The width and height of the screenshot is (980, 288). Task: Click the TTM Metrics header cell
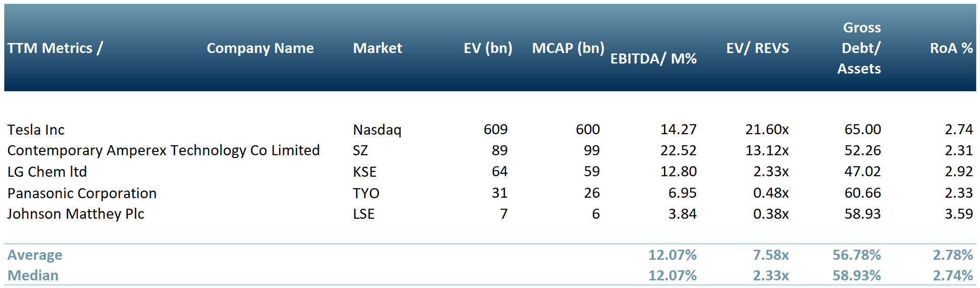[55, 48]
